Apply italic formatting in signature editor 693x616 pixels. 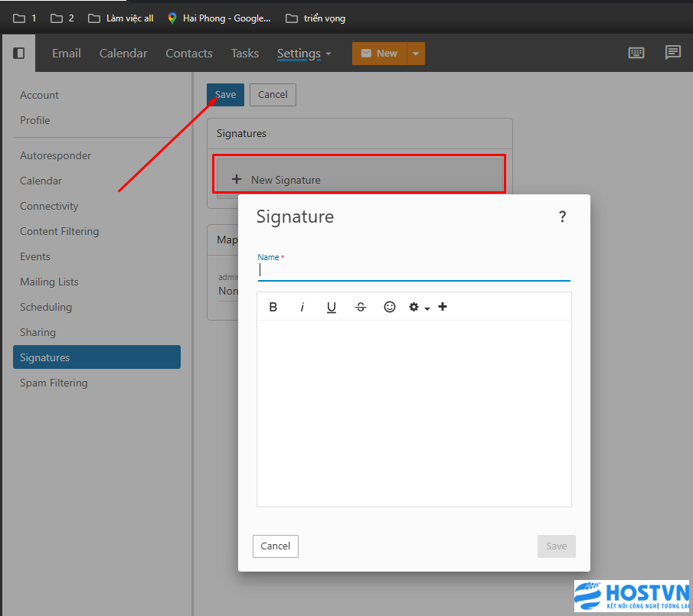pos(302,307)
